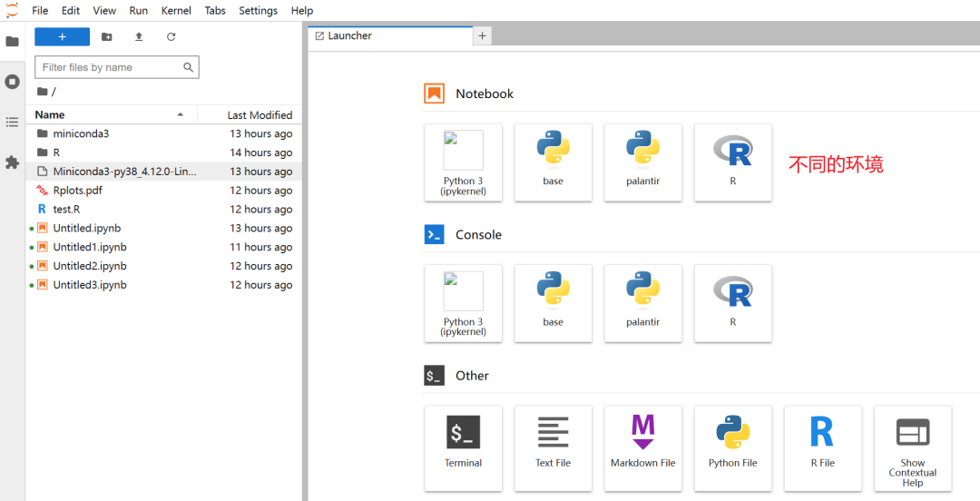Open the View menu
The image size is (980, 501).
click(104, 11)
